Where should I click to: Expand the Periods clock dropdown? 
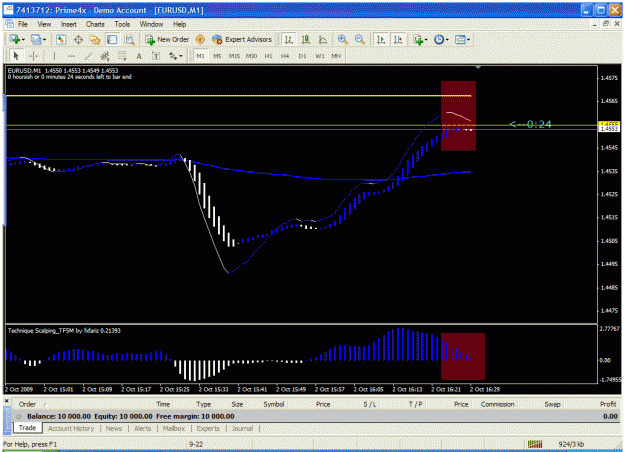[447, 39]
